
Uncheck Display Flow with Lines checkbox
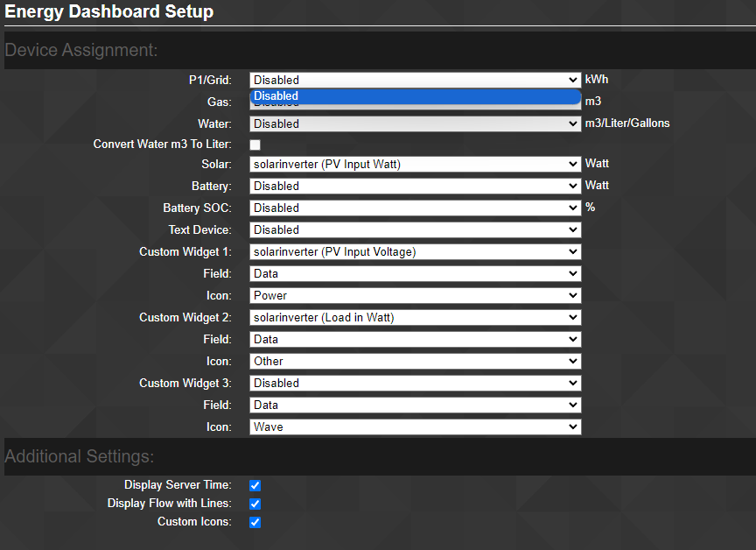pyautogui.click(x=255, y=504)
